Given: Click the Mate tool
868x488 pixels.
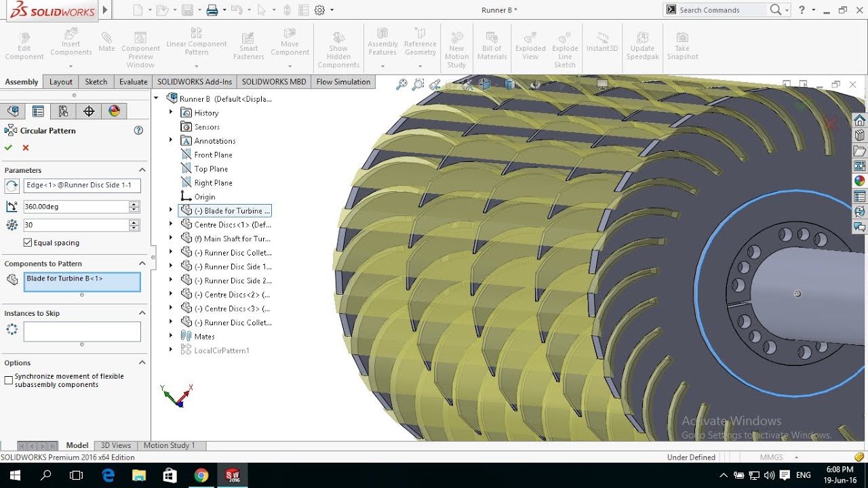Looking at the screenshot, I should click(x=106, y=42).
